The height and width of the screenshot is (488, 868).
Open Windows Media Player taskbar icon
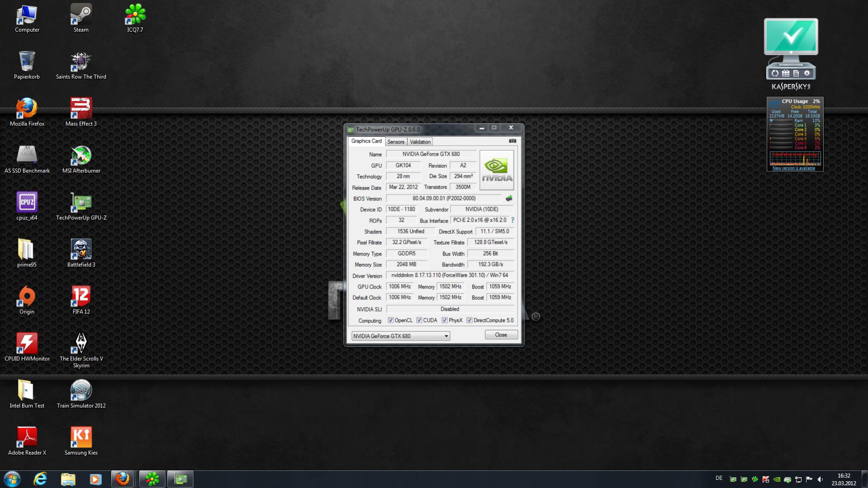pyautogui.click(x=95, y=479)
